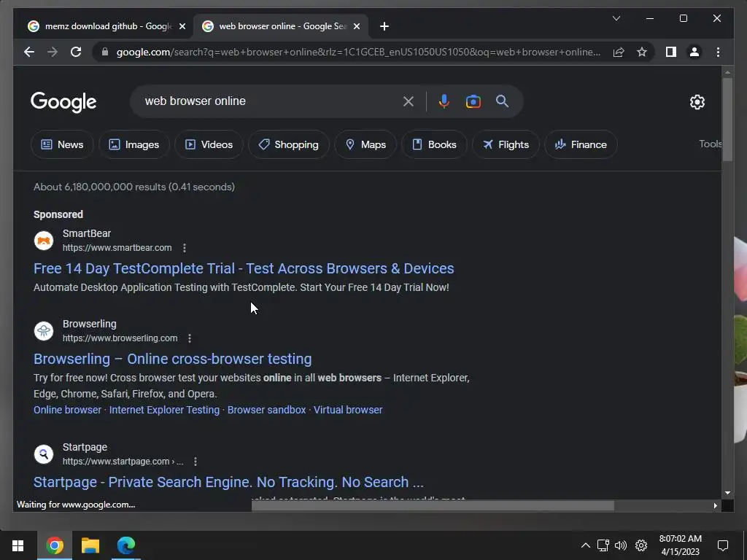
Task: Click the scroll-right arrow on horizontal scrollbar
Action: pyautogui.click(x=715, y=506)
